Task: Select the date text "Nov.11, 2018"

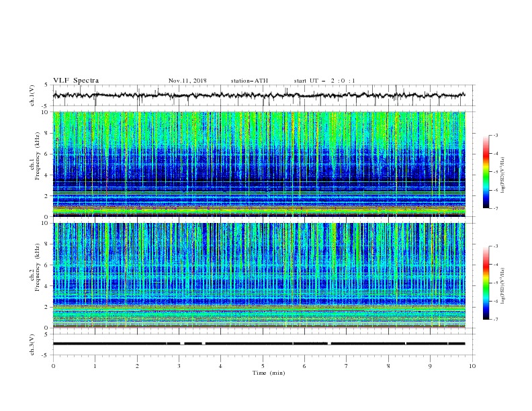Action: pos(187,81)
